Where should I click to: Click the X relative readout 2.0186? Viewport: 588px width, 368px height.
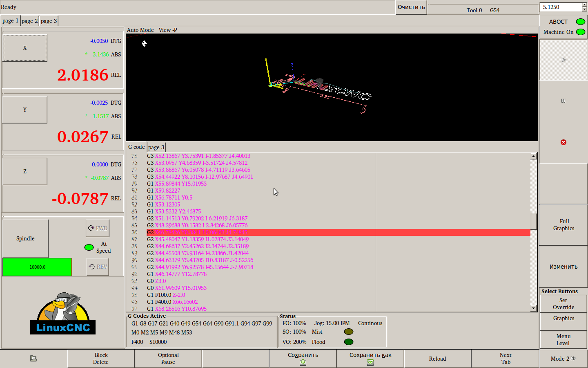[83, 75]
